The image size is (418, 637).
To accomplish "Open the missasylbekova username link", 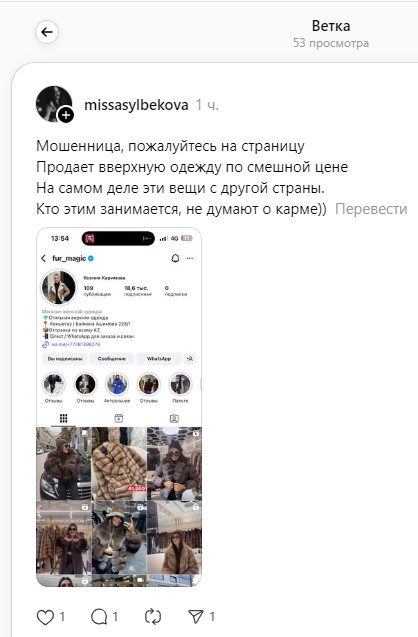I will (x=136, y=105).
